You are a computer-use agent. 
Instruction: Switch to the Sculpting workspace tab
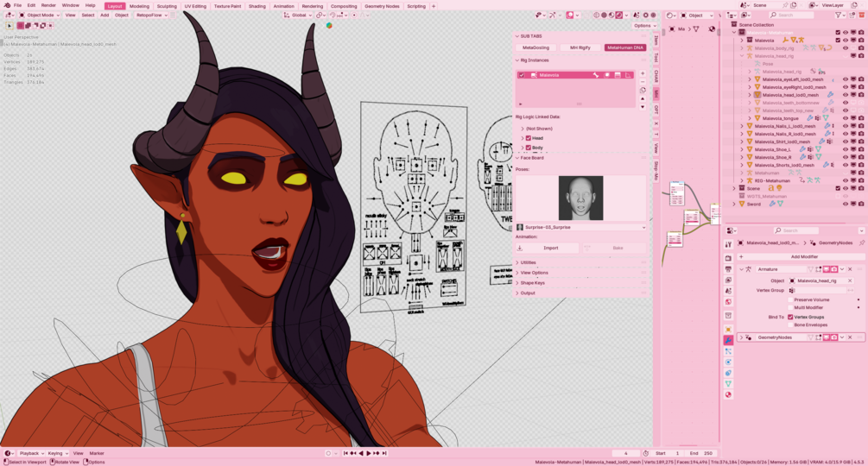click(167, 6)
